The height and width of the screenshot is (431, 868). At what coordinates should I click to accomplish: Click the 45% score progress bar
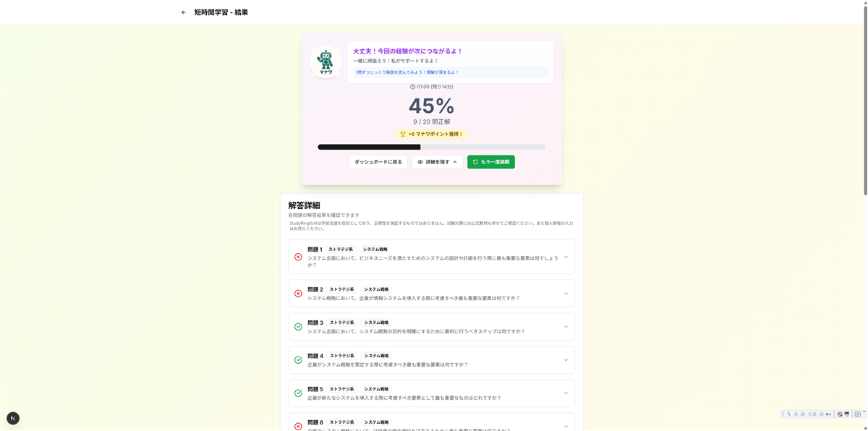pyautogui.click(x=432, y=147)
